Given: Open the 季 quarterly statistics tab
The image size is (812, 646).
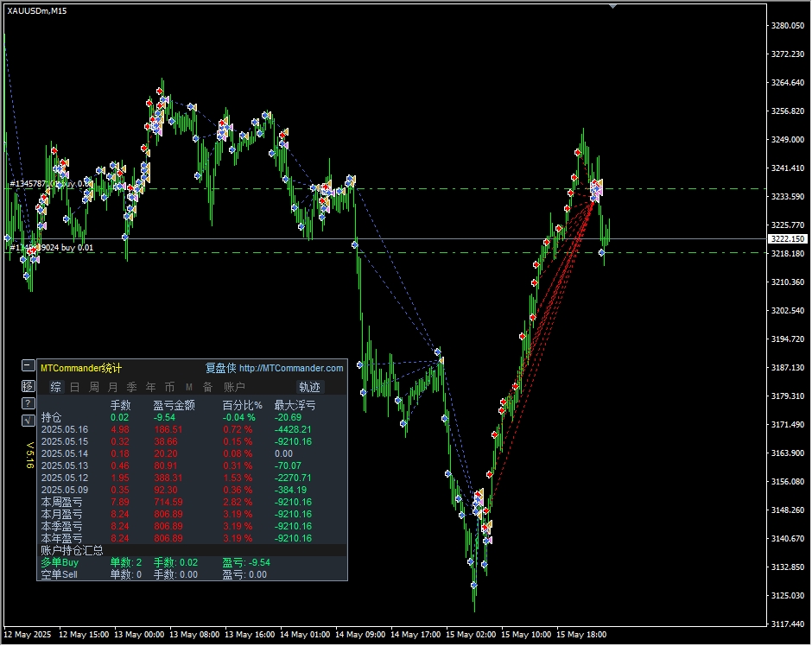Looking at the screenshot, I should [x=132, y=387].
